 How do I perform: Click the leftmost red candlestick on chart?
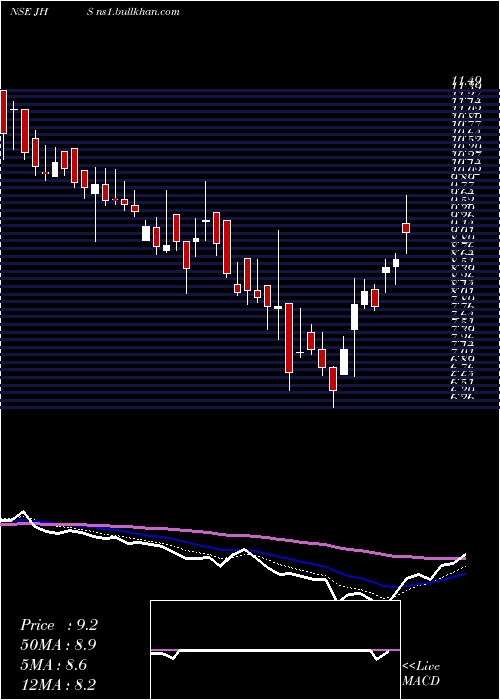(x=4, y=112)
